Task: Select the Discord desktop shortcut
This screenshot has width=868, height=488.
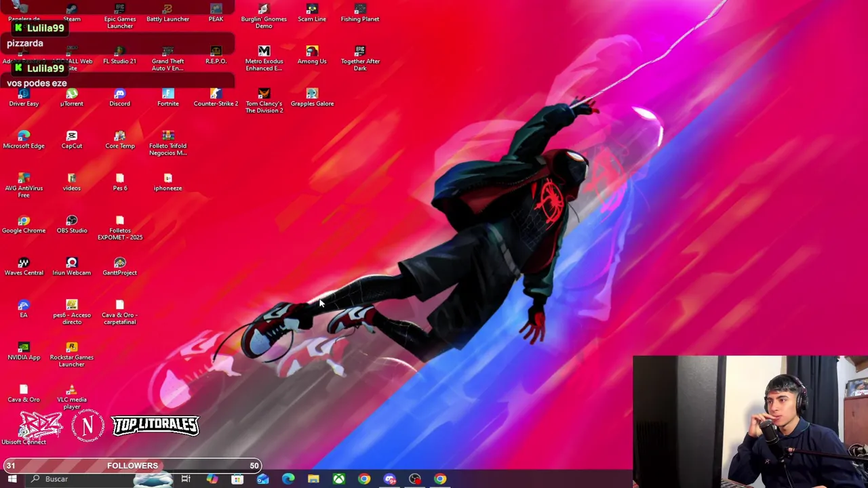Action: point(119,98)
